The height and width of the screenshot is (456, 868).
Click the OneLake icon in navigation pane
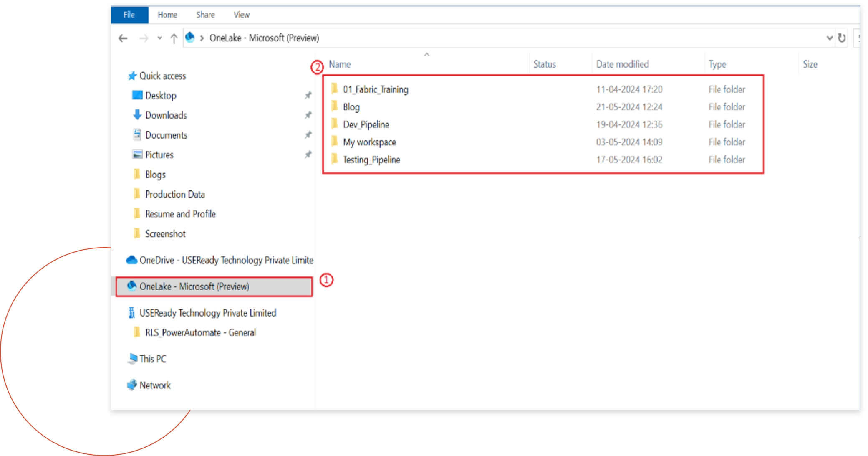[132, 286]
